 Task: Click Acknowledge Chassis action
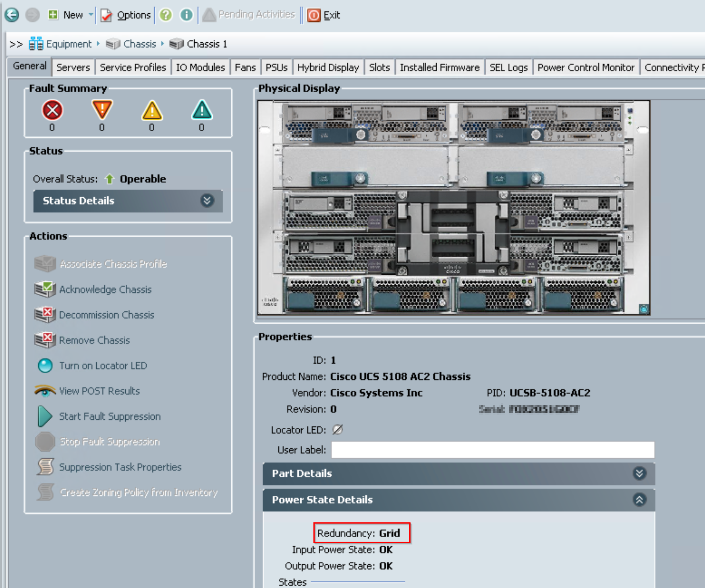click(105, 290)
